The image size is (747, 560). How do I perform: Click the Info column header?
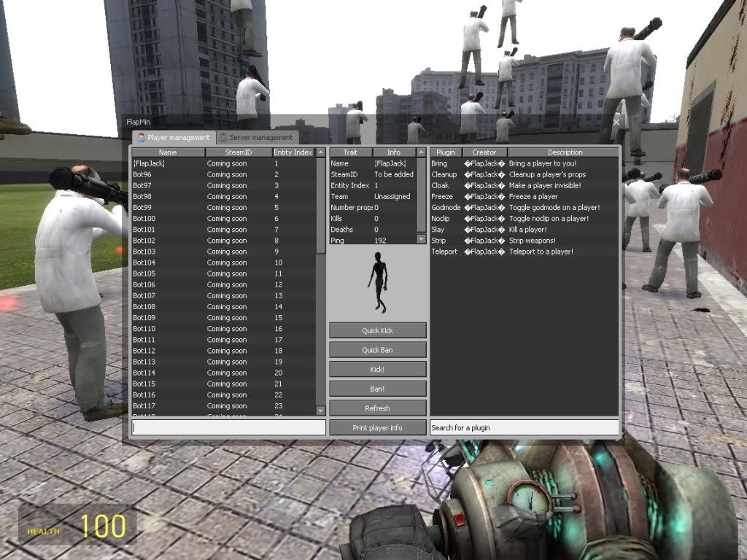click(x=394, y=152)
